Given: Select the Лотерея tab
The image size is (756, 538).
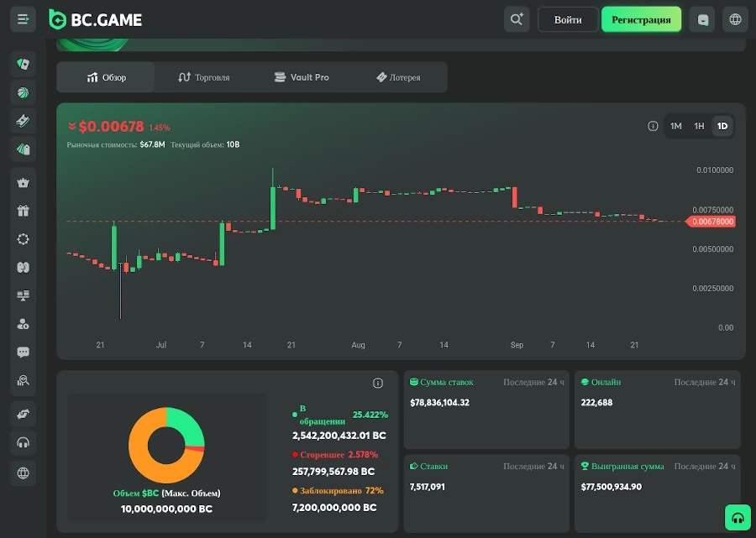Looking at the screenshot, I should coord(398,77).
